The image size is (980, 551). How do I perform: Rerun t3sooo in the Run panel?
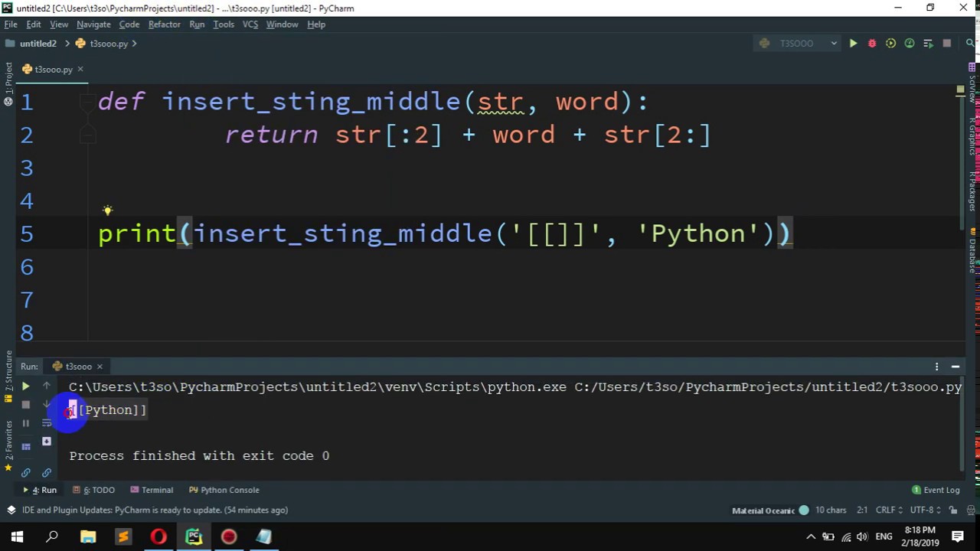(x=25, y=386)
